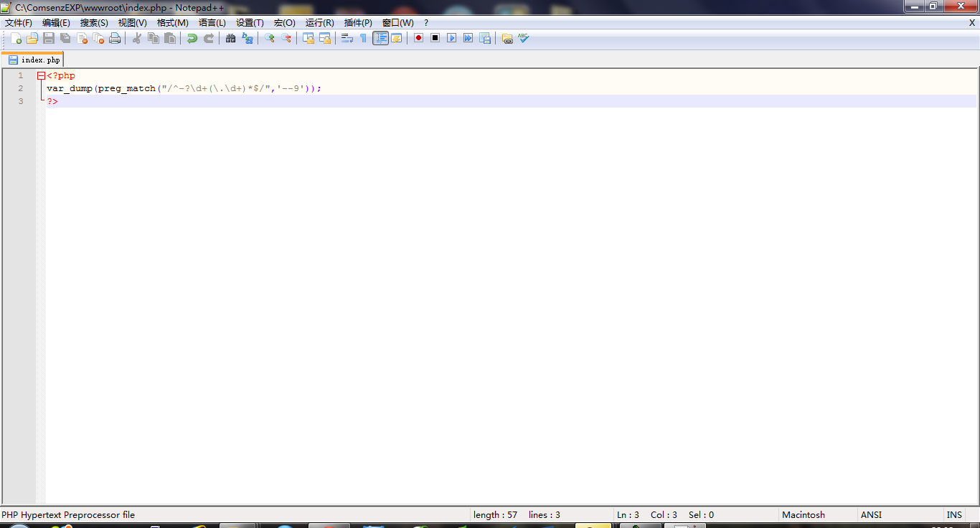
Task: Click the New file toolbar icon
Action: pos(16,38)
